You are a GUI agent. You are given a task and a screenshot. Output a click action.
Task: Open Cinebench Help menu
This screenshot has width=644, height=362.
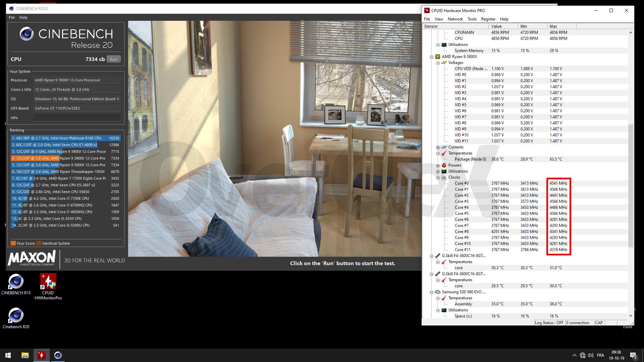[x=23, y=17]
